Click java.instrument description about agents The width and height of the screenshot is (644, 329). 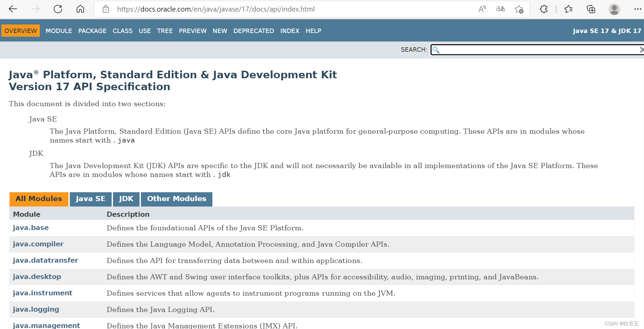pos(251,293)
